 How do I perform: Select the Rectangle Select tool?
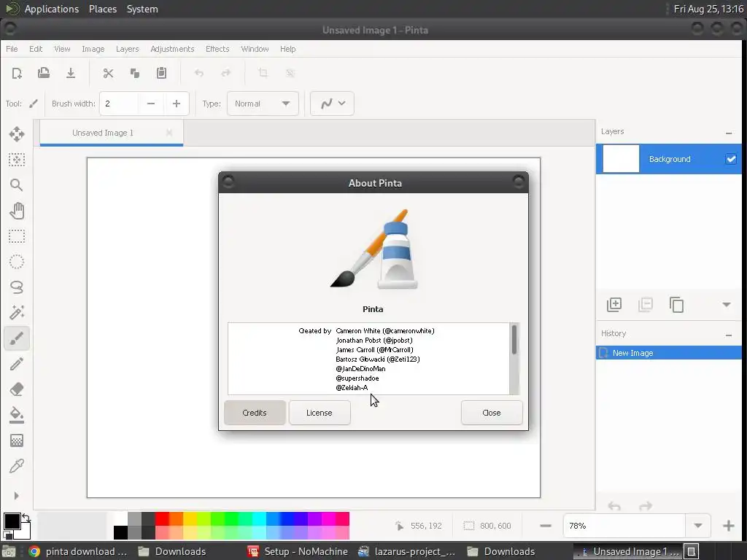pyautogui.click(x=17, y=236)
